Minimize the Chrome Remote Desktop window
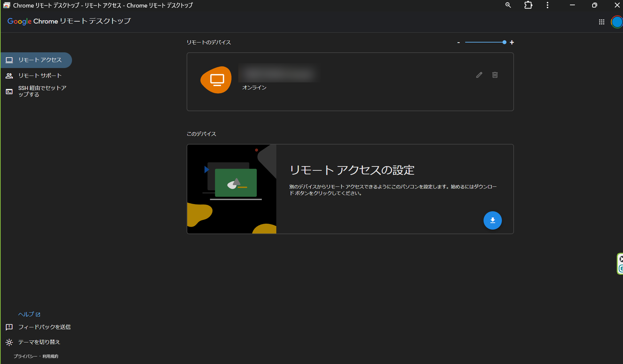The height and width of the screenshot is (364, 623). 572,5
